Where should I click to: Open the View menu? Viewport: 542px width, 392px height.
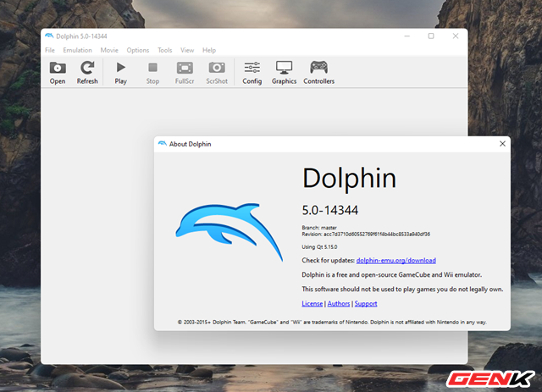tap(187, 50)
